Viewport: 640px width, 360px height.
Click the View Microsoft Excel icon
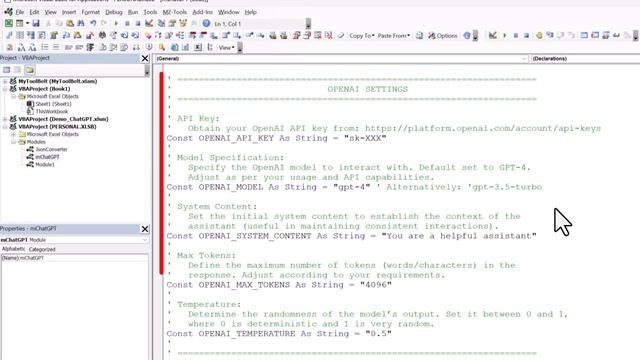coord(9,23)
